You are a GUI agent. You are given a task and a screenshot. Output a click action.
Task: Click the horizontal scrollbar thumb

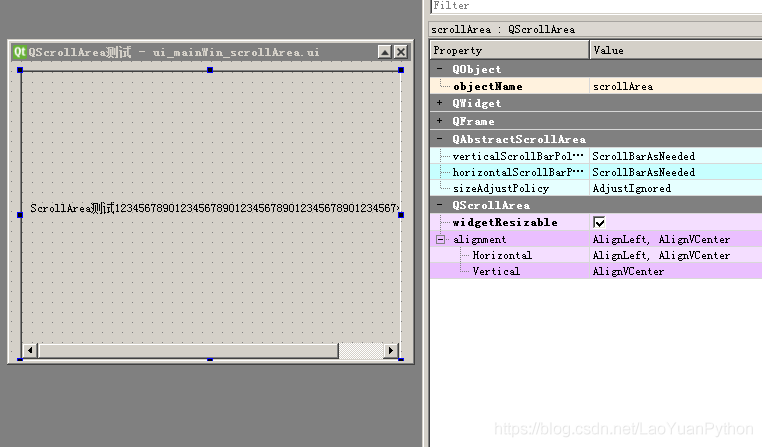[188, 350]
